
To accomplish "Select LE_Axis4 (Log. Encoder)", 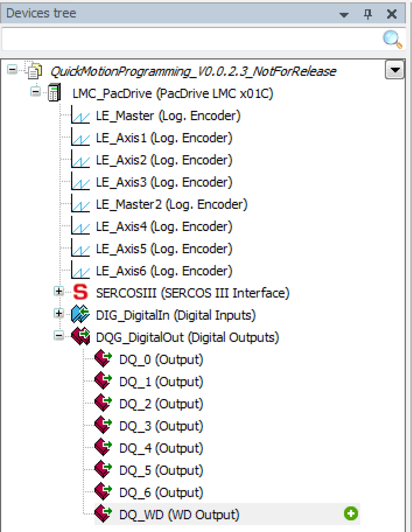I will [x=164, y=227].
